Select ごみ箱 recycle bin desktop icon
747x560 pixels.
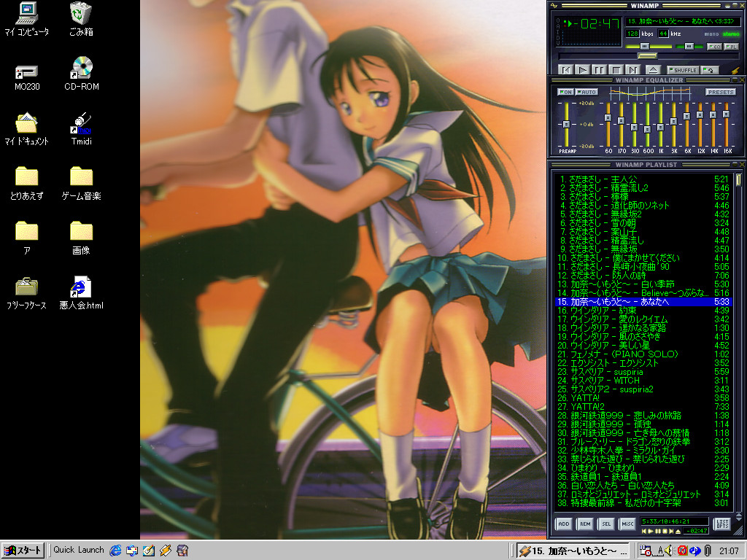tap(81, 20)
